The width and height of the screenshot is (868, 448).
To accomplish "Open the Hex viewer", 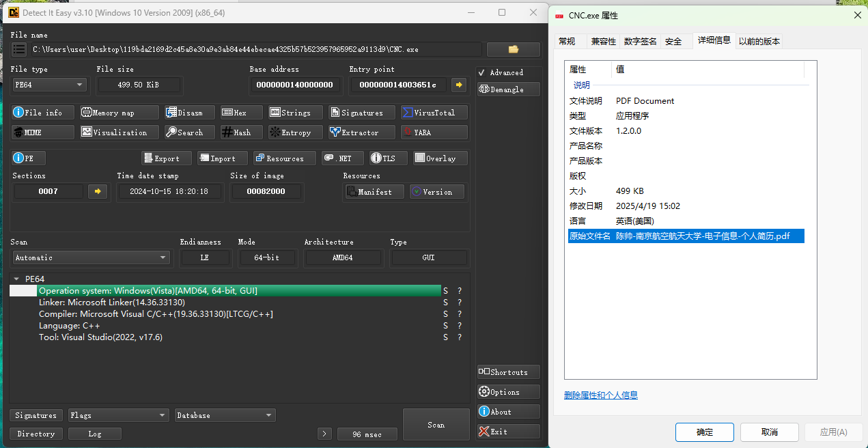I will coord(242,113).
